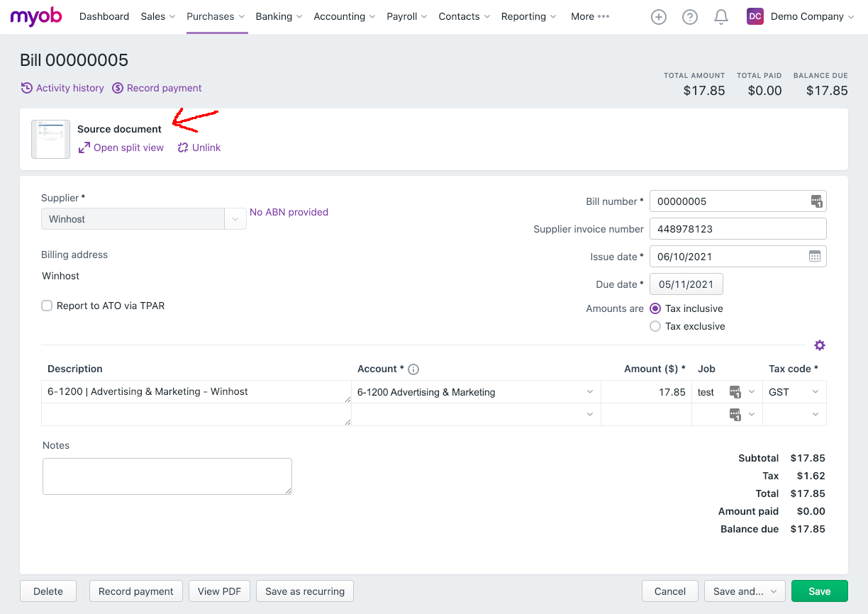Viewport: 868px width, 614px height.
Task: Click the info icon beside the Account column header
Action: (x=413, y=369)
